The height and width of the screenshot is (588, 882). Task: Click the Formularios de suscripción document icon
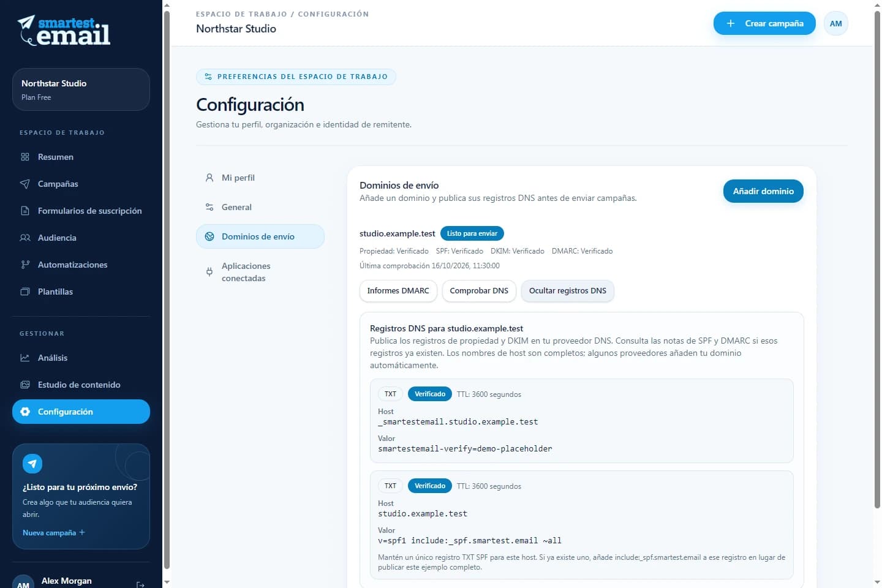click(x=25, y=211)
